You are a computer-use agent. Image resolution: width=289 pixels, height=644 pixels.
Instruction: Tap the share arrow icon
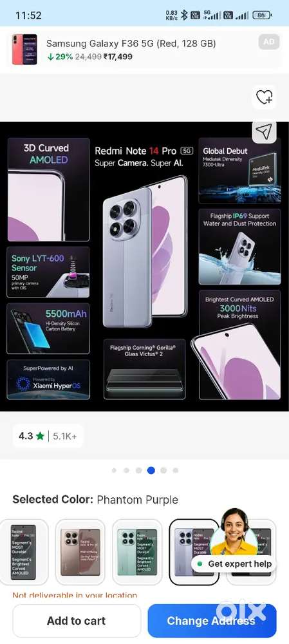point(264,131)
